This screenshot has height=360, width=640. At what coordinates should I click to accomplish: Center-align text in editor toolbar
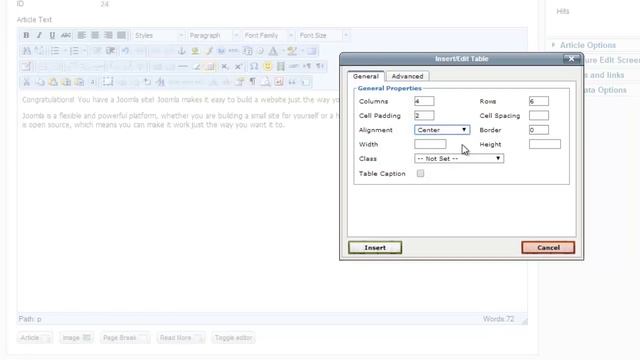(95, 36)
